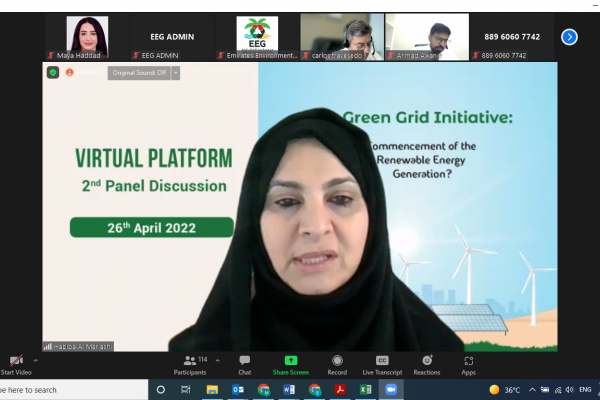Image resolution: width=600 pixels, height=400 pixels.
Task: Select Maya Haddad's video thumbnail
Action: [x=87, y=37]
